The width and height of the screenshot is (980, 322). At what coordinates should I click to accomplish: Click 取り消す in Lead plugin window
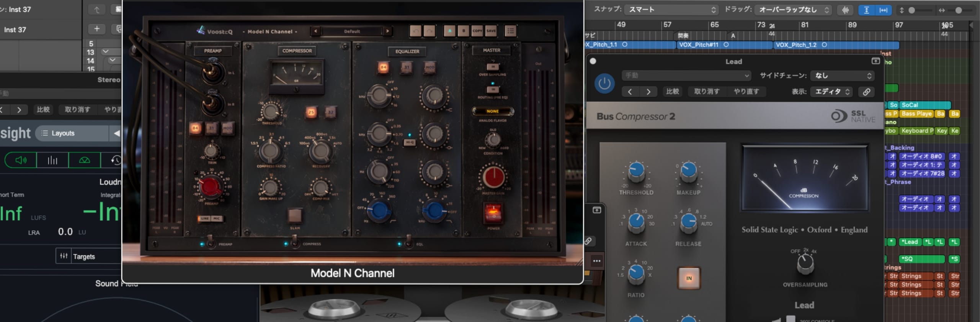pyautogui.click(x=707, y=92)
